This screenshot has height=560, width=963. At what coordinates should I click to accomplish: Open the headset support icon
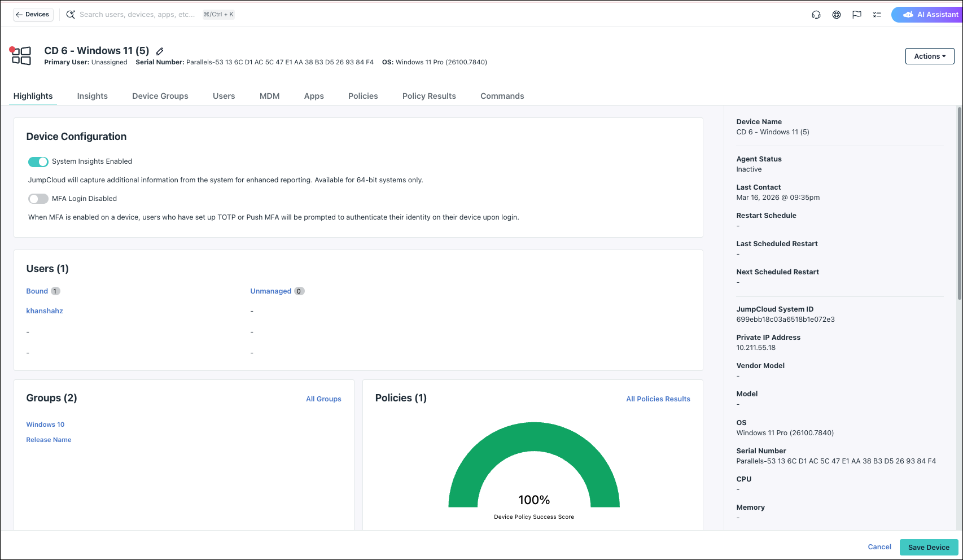[816, 15]
